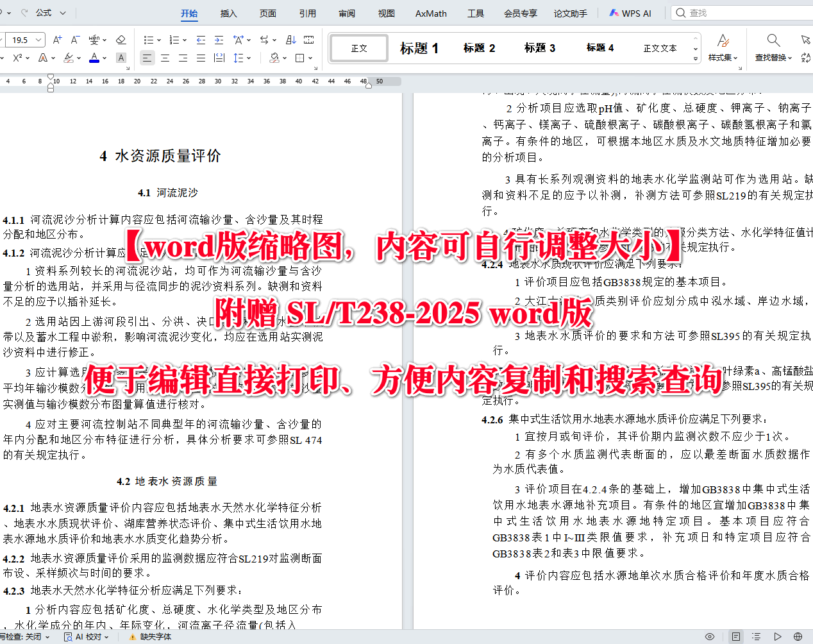
Task: Open the font color A icon
Action: [94, 57]
